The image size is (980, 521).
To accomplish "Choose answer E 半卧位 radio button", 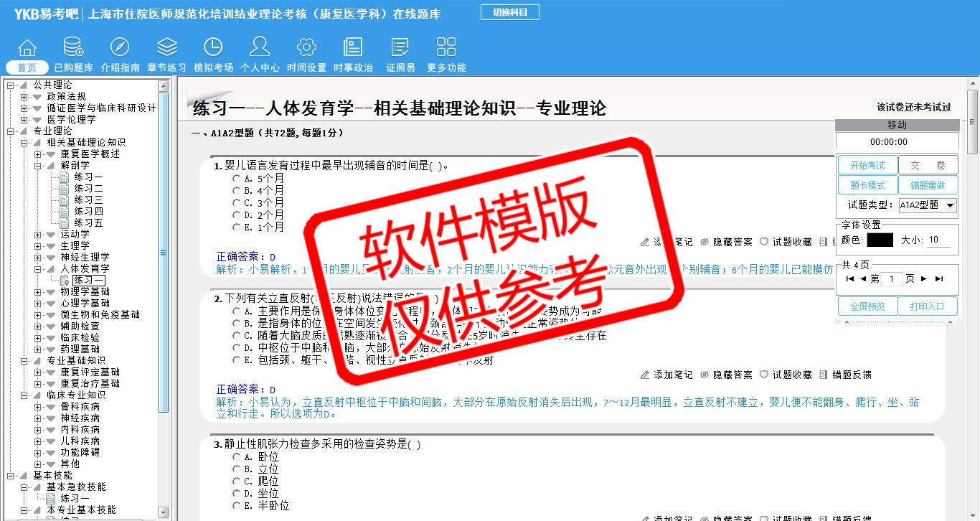I will click(x=236, y=506).
